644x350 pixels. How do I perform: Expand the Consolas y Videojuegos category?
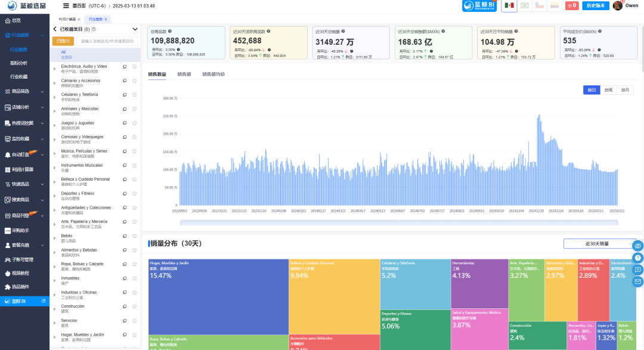(55, 140)
